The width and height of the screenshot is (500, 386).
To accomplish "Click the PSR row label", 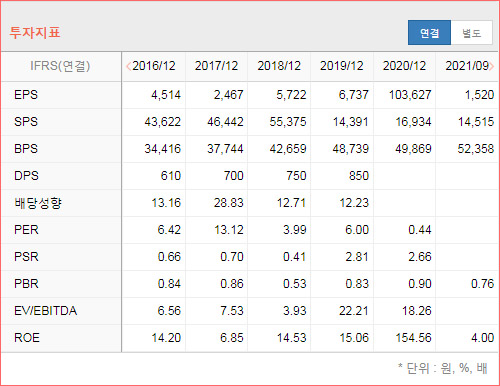I will tap(26, 257).
